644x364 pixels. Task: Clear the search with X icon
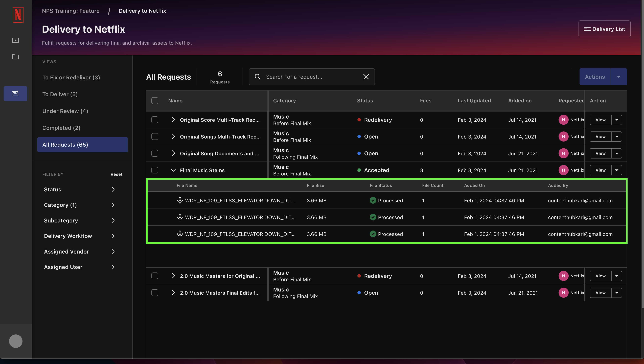pos(366,77)
